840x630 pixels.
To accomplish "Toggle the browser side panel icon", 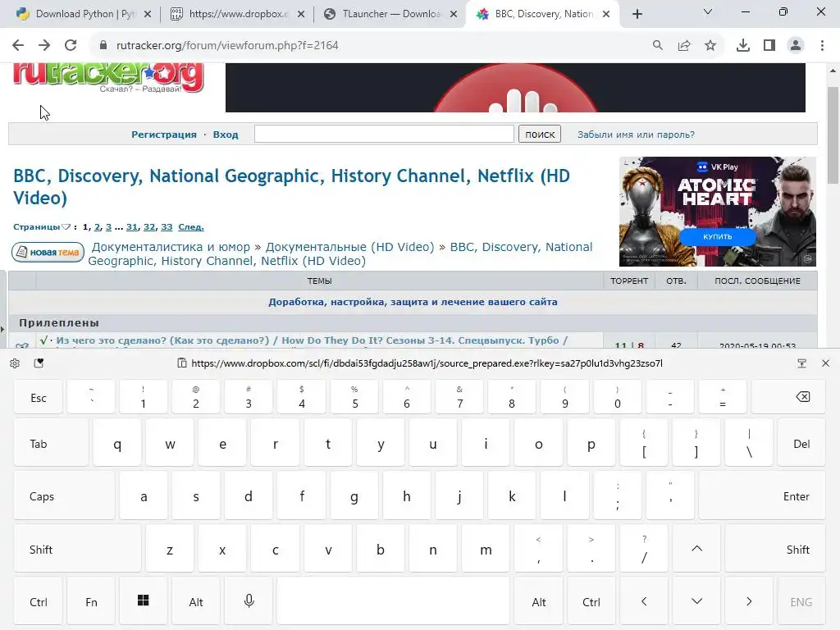I will click(x=769, y=46).
